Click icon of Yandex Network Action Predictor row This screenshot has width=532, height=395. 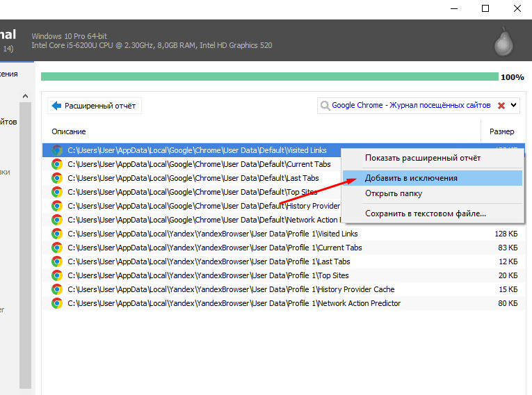point(57,303)
